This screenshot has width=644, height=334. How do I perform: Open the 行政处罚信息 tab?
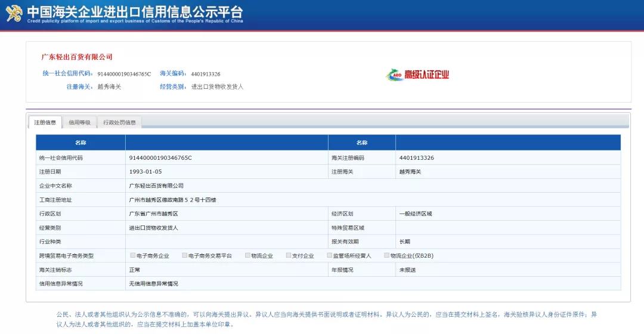[119, 122]
